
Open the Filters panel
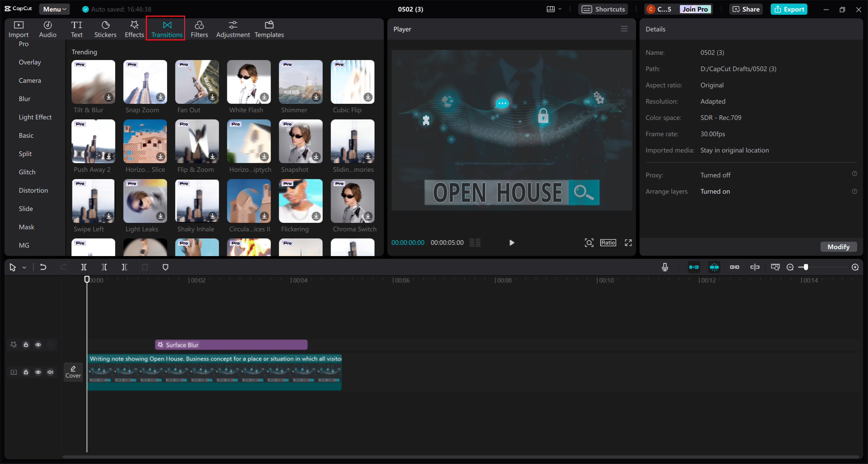coord(199,28)
